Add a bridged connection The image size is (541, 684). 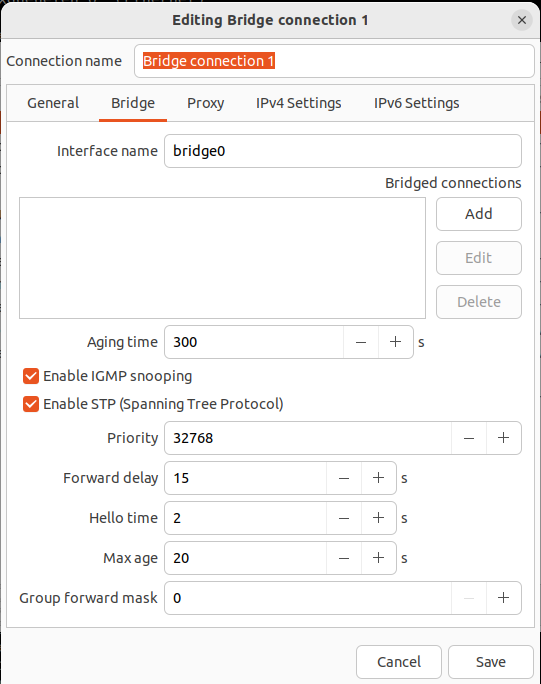[x=479, y=214]
